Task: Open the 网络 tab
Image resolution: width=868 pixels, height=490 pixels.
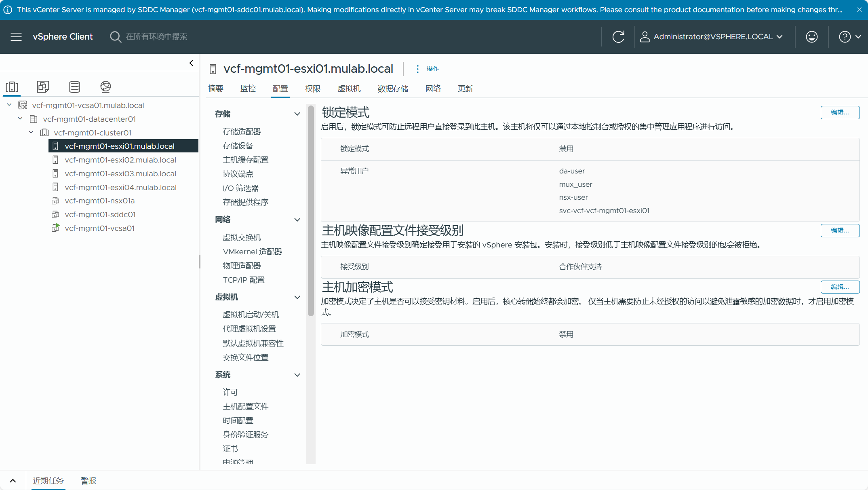Action: click(x=433, y=89)
